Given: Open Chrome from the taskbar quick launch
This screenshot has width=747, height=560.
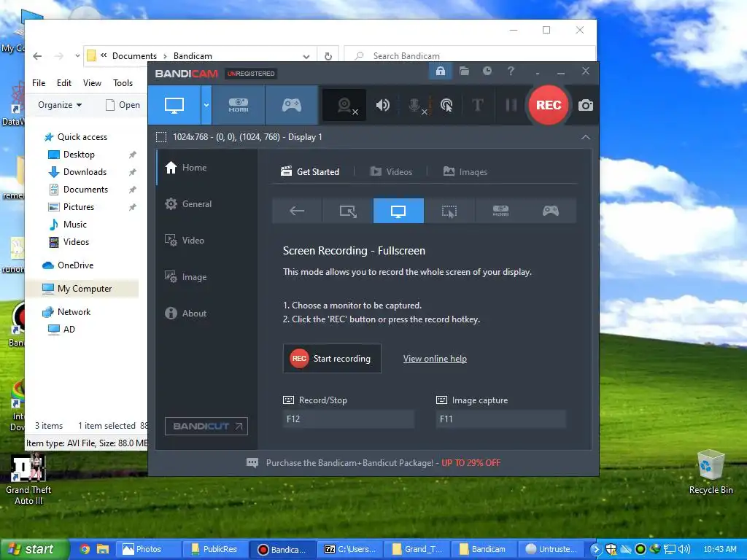Looking at the screenshot, I should click(x=85, y=549).
